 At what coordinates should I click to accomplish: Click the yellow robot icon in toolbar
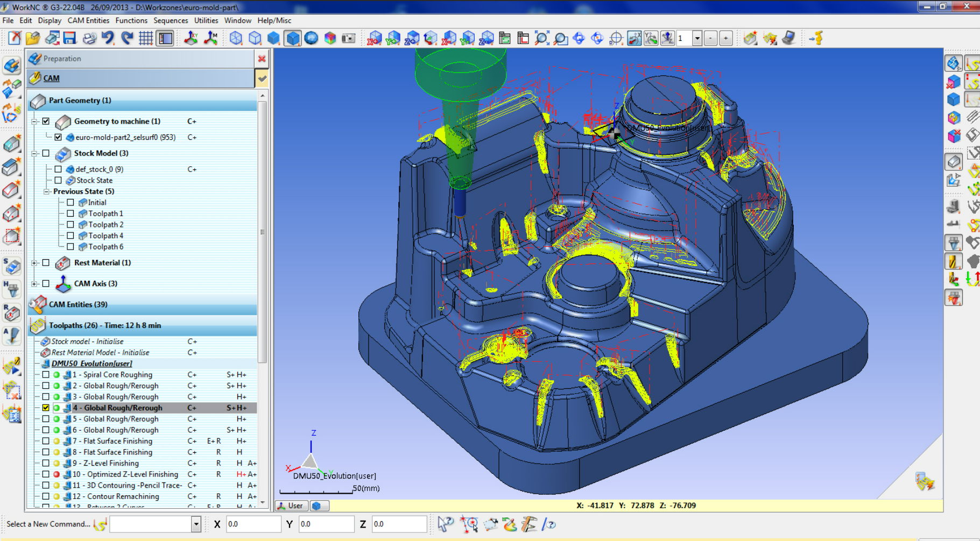click(x=816, y=38)
